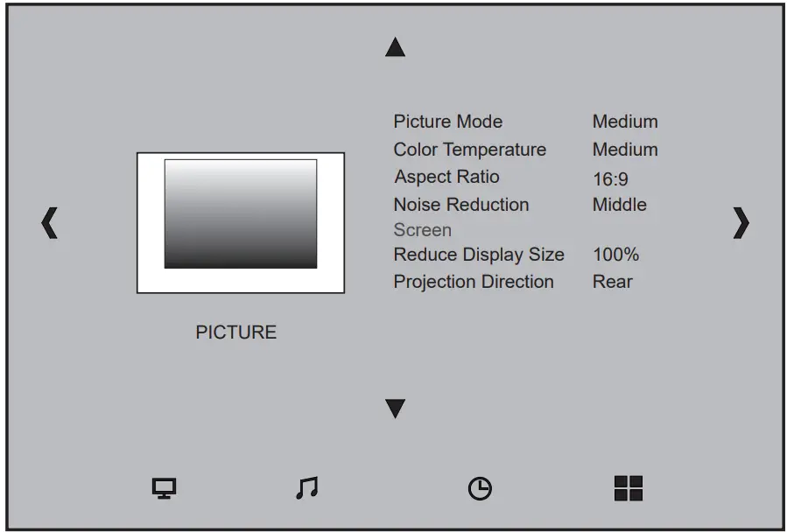Click the right navigation chevron
The width and height of the screenshot is (787, 532).
click(x=740, y=224)
